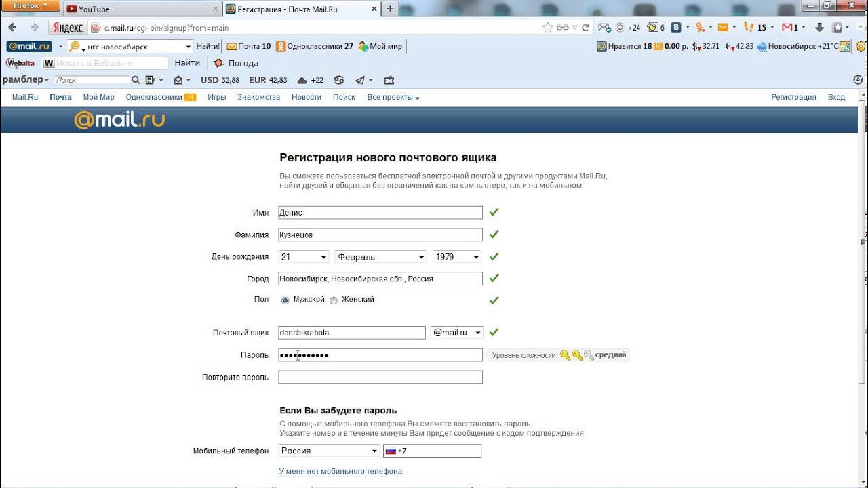Click the Webalta logo
The width and height of the screenshot is (868, 488).
(21, 63)
